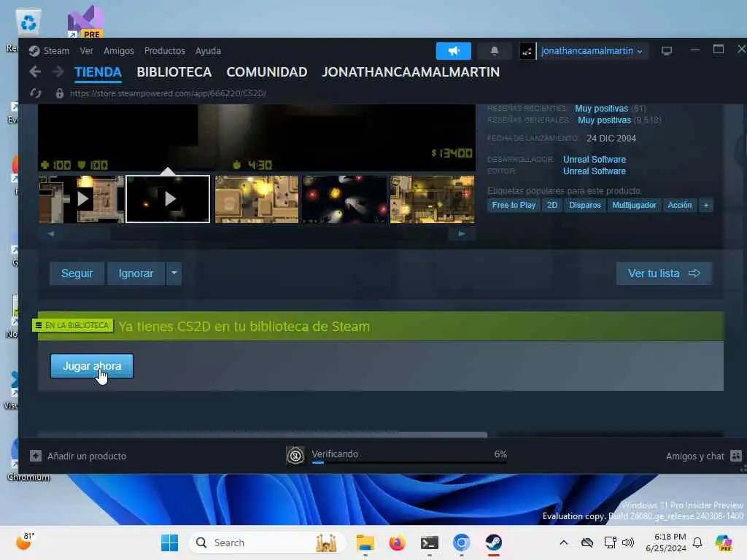
Task: Select the Disparos tag
Action: tap(584, 205)
